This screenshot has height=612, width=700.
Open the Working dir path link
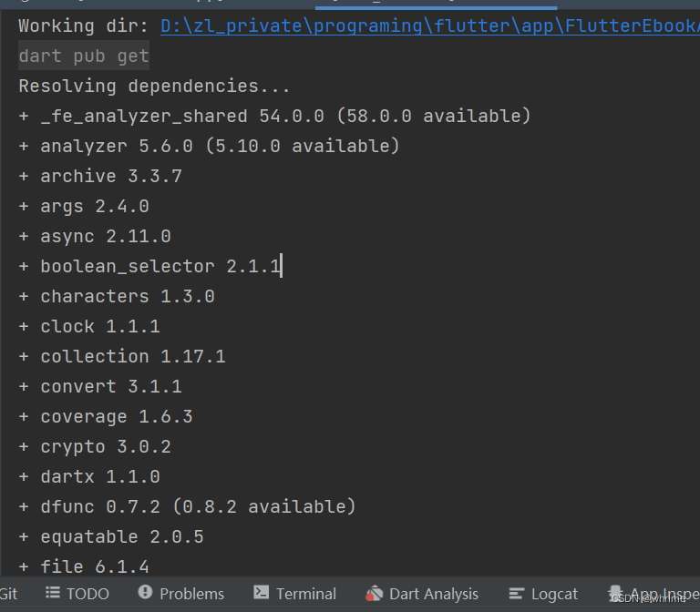[430, 25]
